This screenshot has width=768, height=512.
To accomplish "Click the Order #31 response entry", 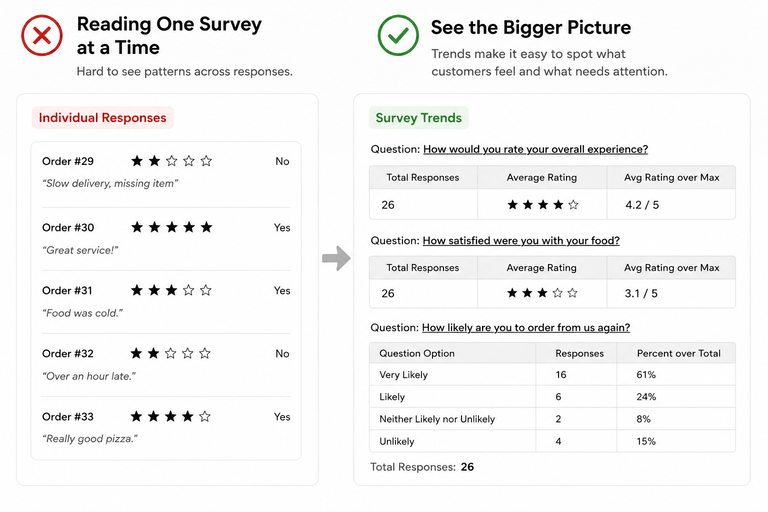I will (166, 301).
